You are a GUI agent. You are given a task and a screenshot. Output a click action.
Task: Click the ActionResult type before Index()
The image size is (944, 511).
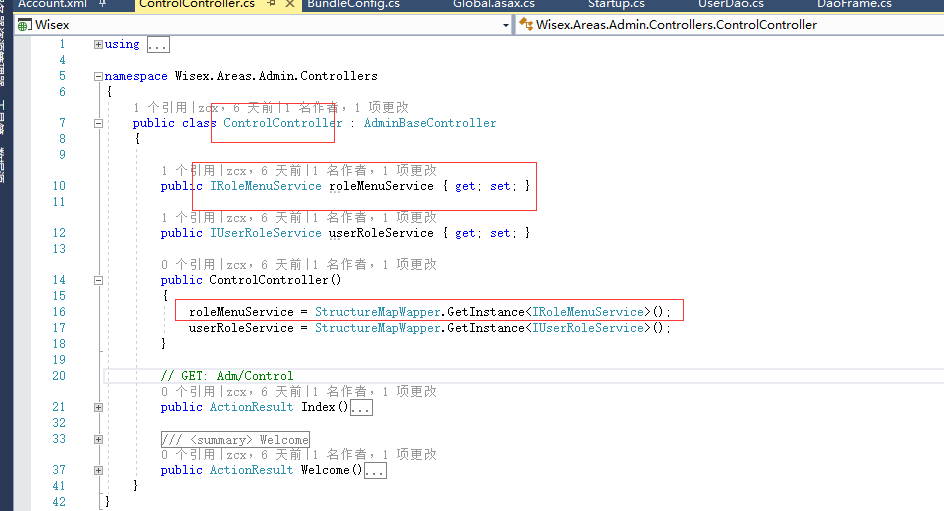click(x=251, y=407)
